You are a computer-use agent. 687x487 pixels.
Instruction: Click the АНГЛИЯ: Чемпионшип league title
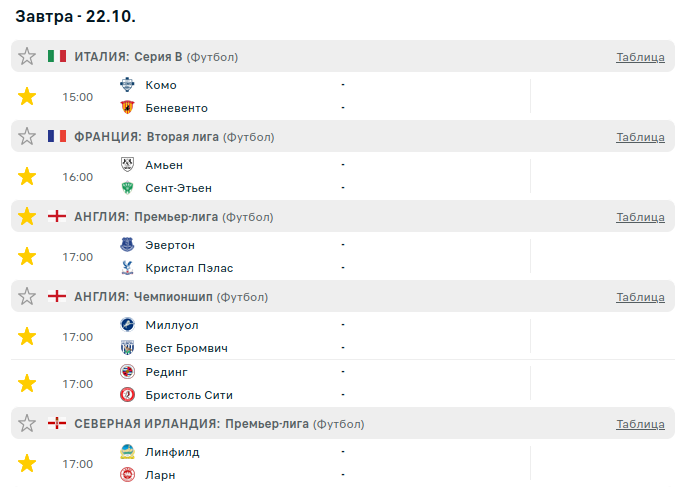click(143, 297)
